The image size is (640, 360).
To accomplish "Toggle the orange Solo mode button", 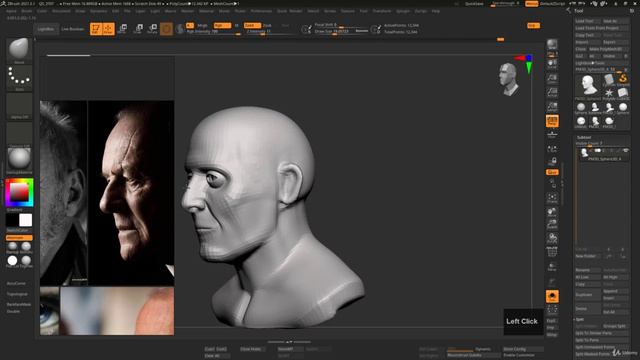I will 552,296.
